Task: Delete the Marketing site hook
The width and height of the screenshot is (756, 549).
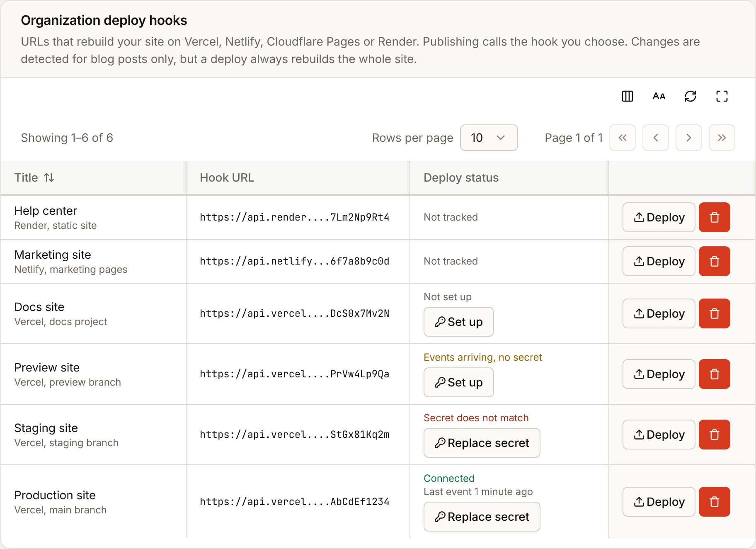Action: click(715, 261)
